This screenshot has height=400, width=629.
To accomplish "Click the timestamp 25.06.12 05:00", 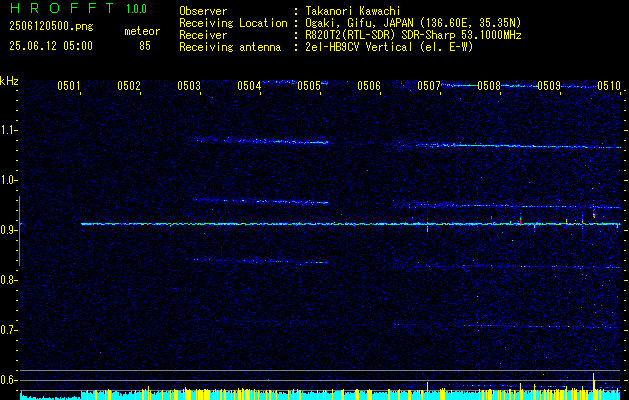I will tap(51, 46).
